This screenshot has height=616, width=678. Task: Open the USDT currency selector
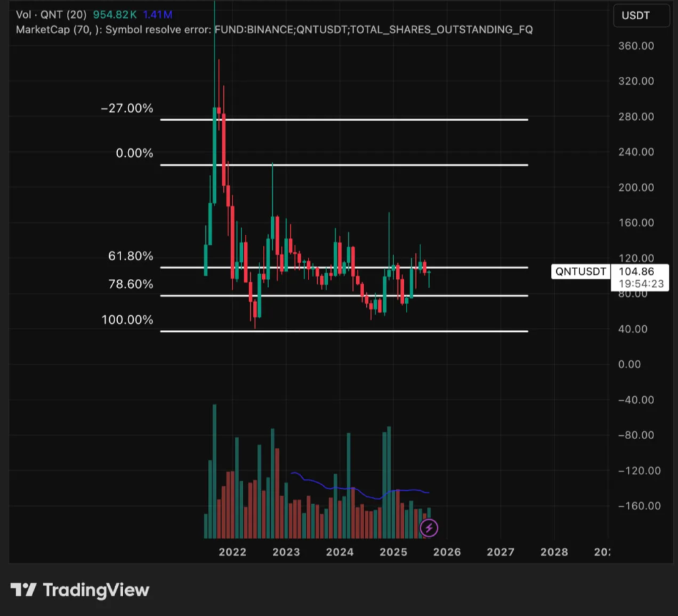click(x=638, y=15)
